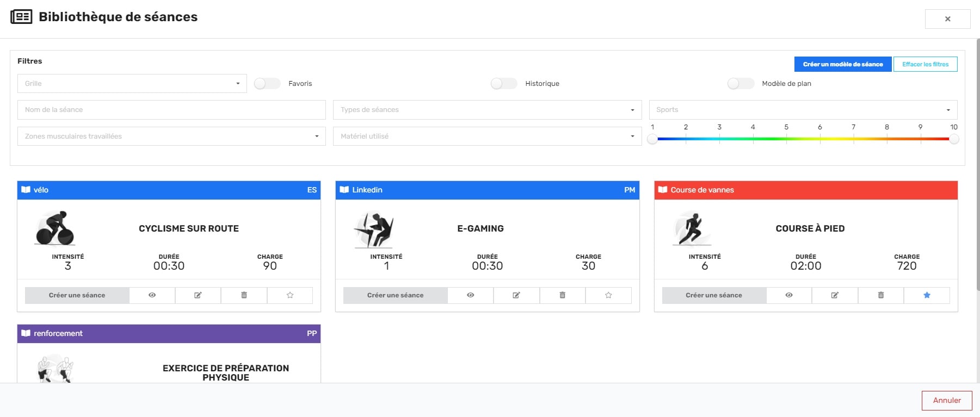The width and height of the screenshot is (980, 417).
Task: Click the E-GAMING sport label
Action: pos(480,228)
